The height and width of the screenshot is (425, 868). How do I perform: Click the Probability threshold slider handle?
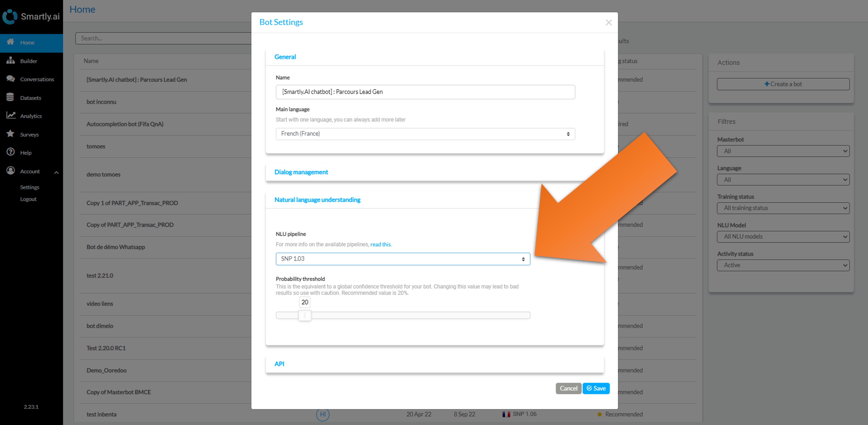(x=305, y=315)
